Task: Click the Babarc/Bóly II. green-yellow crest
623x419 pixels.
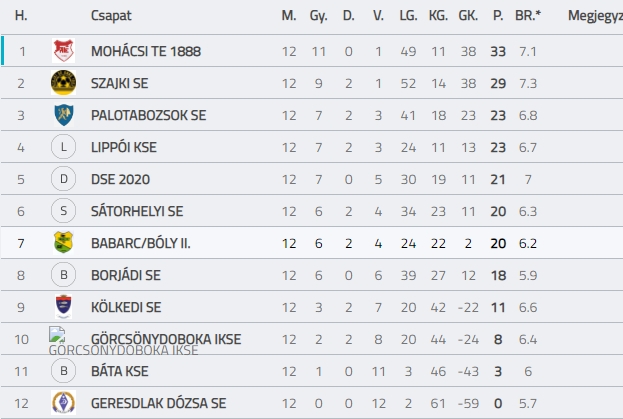Action: [x=64, y=243]
